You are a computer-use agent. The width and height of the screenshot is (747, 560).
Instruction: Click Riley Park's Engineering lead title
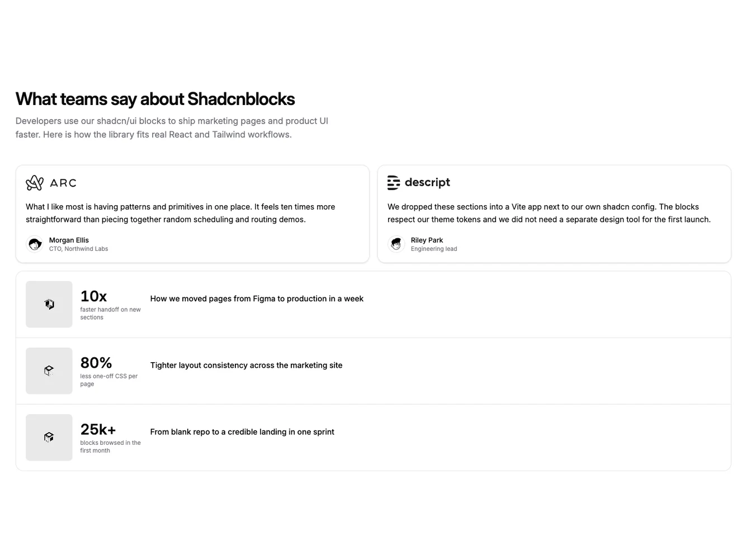pos(434,249)
